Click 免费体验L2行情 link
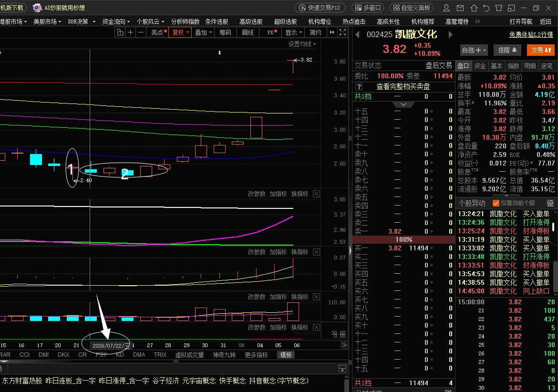Screen dimensions: 558x392 tap(531, 34)
